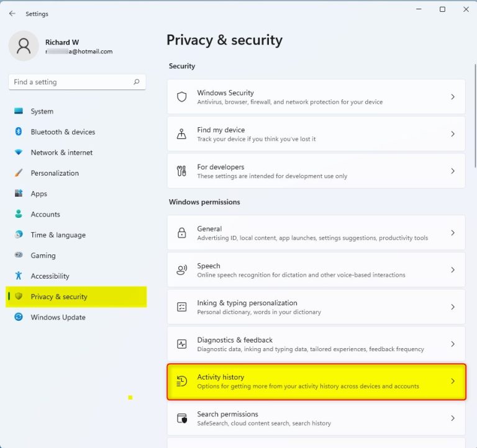Image resolution: width=477 pixels, height=448 pixels.
Task: Click the vertical scrollbar on the right
Action: (475, 115)
